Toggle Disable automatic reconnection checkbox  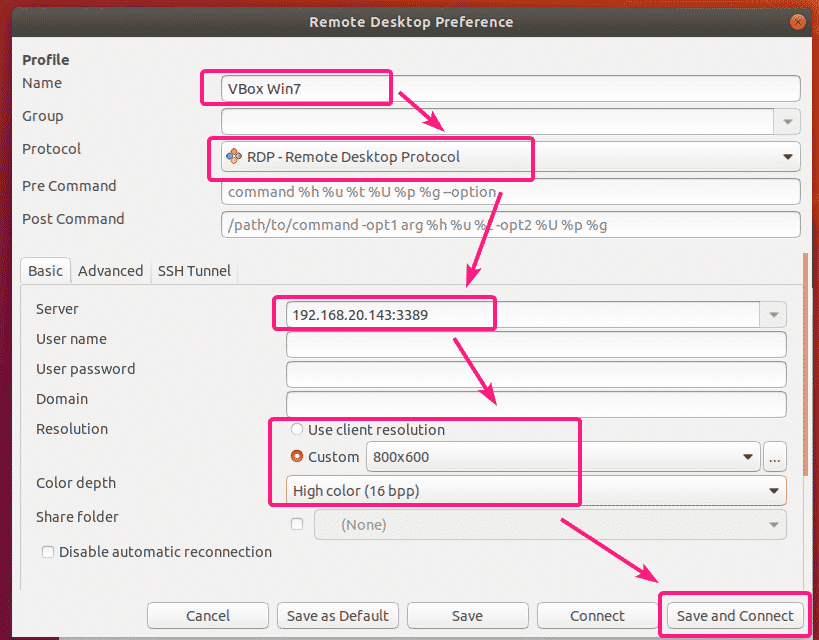[x=48, y=552]
